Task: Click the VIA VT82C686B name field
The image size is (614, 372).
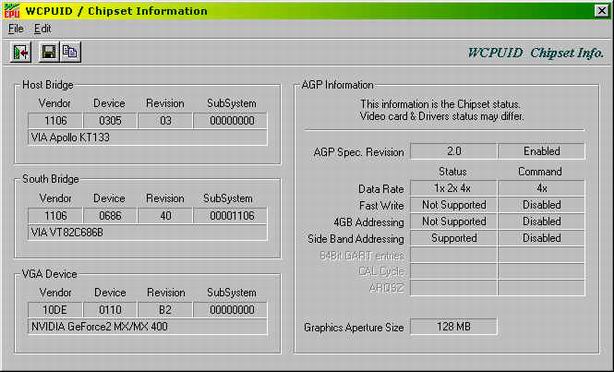Action: (148, 232)
